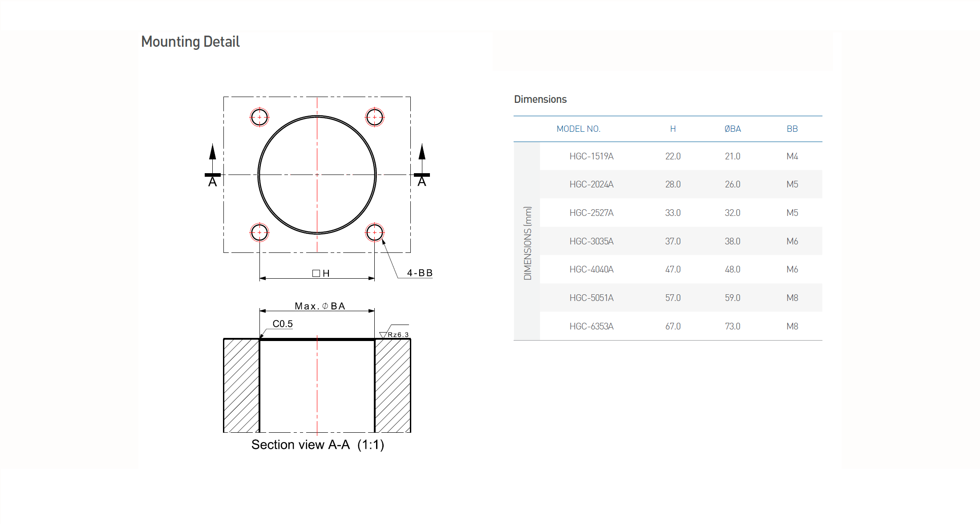Click the Rz6.3 surface finish symbol
The image size is (980, 524).
coord(394,334)
